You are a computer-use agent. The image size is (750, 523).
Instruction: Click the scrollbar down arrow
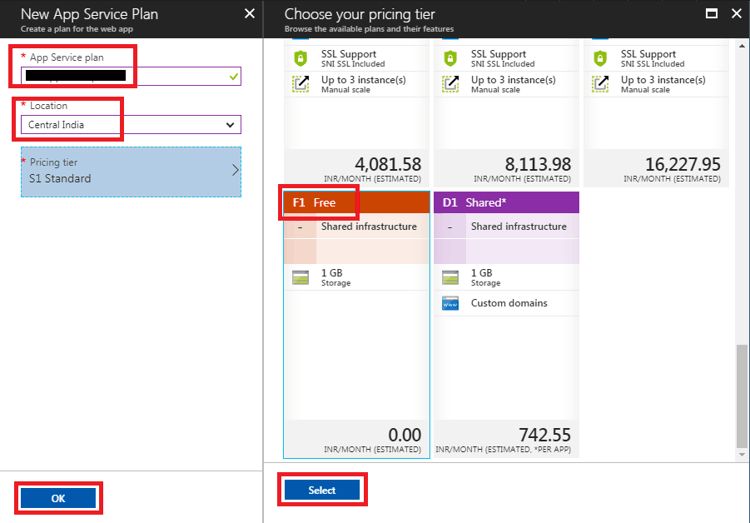(x=742, y=455)
